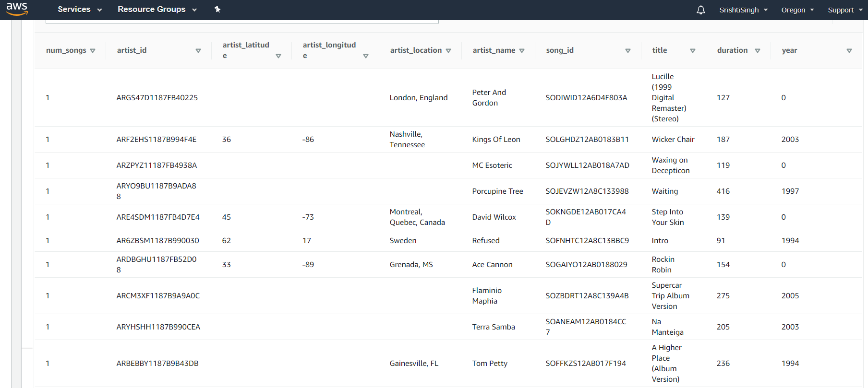Select the MC Esoteric cell
This screenshot has height=388, width=868.
coord(492,165)
